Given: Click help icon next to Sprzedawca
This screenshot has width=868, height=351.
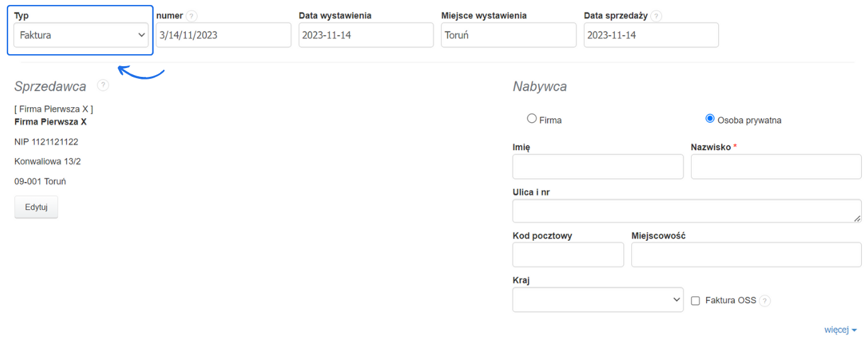Looking at the screenshot, I should [x=103, y=85].
